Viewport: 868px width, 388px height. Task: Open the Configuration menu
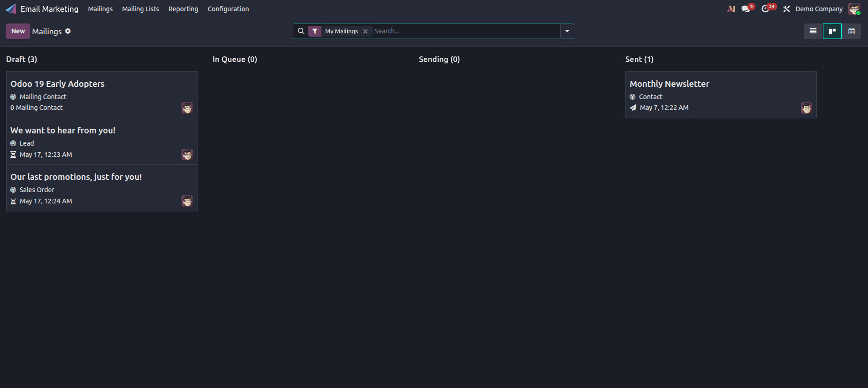(228, 9)
